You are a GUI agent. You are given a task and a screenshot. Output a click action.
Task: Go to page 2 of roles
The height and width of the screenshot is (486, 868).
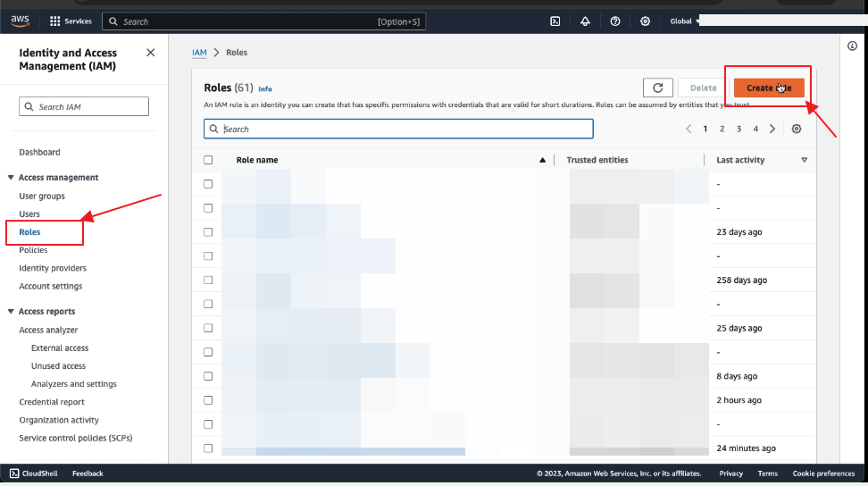tap(722, 129)
